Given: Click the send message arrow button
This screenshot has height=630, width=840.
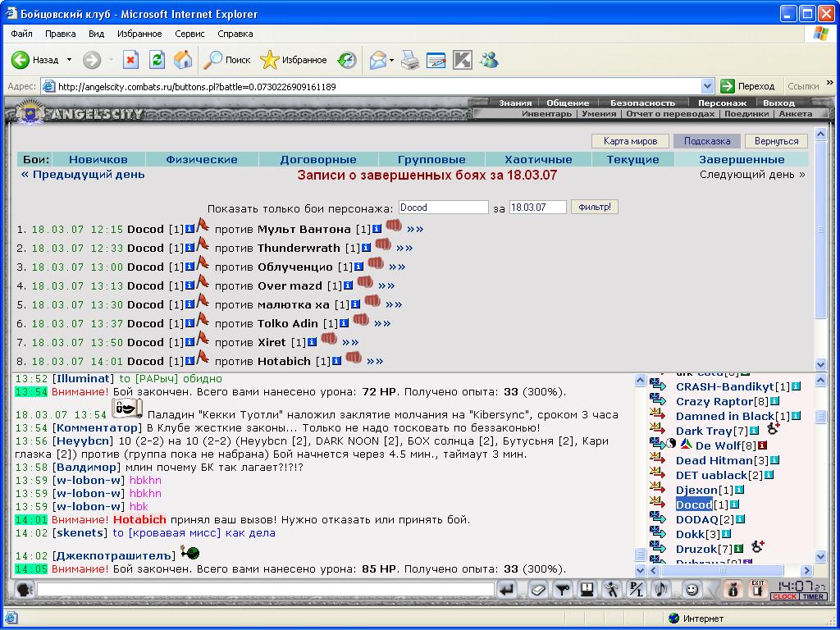Looking at the screenshot, I should click(x=506, y=590).
